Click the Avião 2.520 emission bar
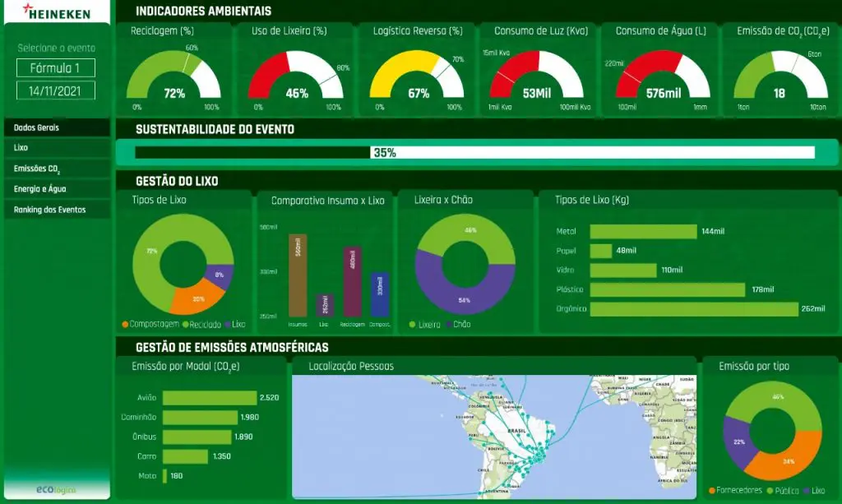Screen dimensions: 842x504 pyautogui.click(x=210, y=398)
